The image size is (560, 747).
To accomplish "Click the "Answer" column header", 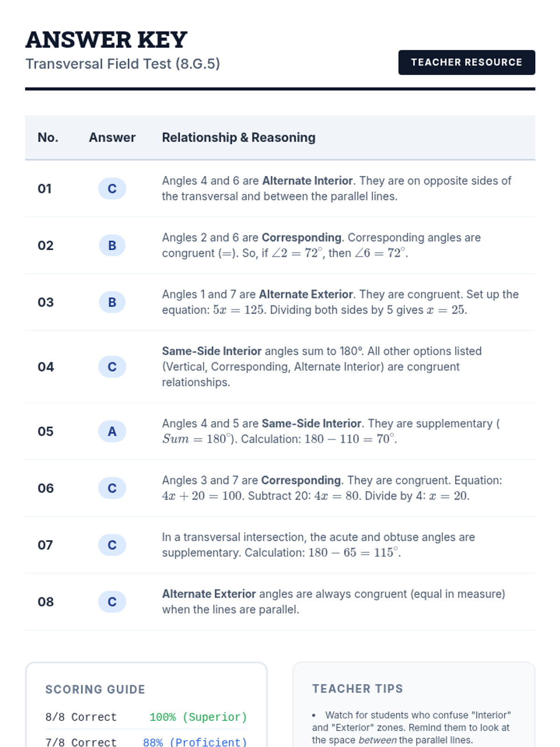I will (x=112, y=138).
